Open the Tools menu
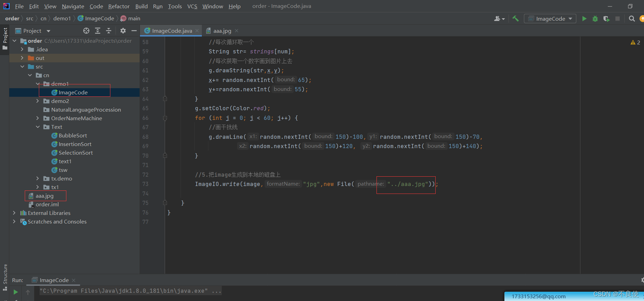 [x=175, y=6]
